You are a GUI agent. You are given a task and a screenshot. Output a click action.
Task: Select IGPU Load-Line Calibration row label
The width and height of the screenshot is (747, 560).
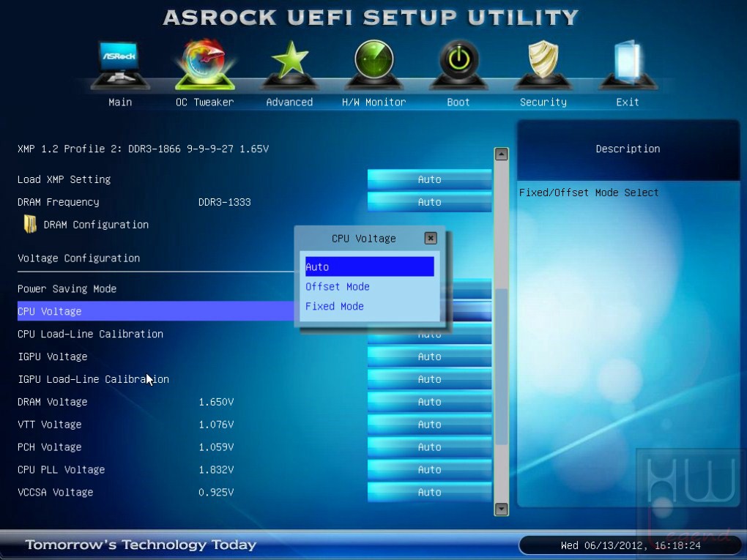click(93, 379)
